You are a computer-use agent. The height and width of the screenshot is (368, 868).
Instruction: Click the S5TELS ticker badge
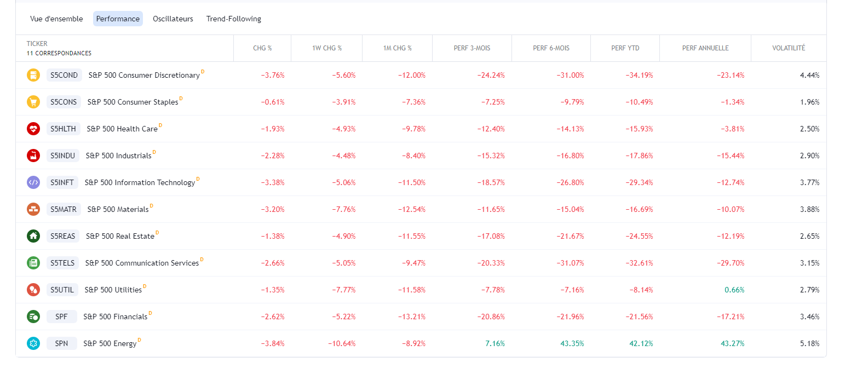(62, 263)
